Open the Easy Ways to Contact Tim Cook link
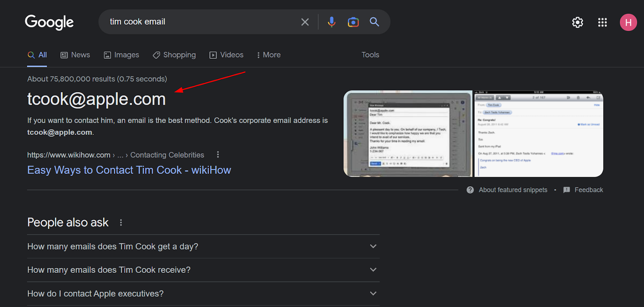Viewport: 644px width, 307px height. [x=129, y=170]
